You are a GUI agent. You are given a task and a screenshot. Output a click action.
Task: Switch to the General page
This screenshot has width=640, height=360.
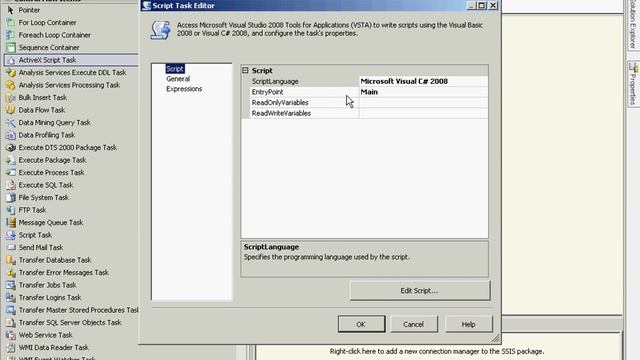click(x=178, y=79)
